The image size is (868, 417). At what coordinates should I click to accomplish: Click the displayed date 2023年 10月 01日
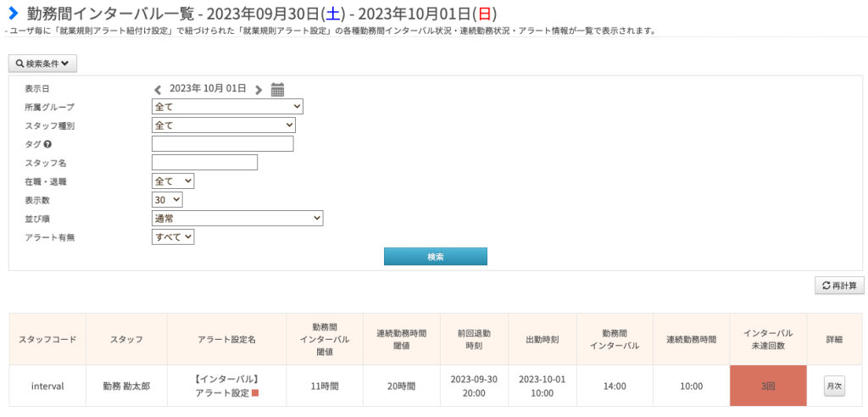click(x=208, y=89)
